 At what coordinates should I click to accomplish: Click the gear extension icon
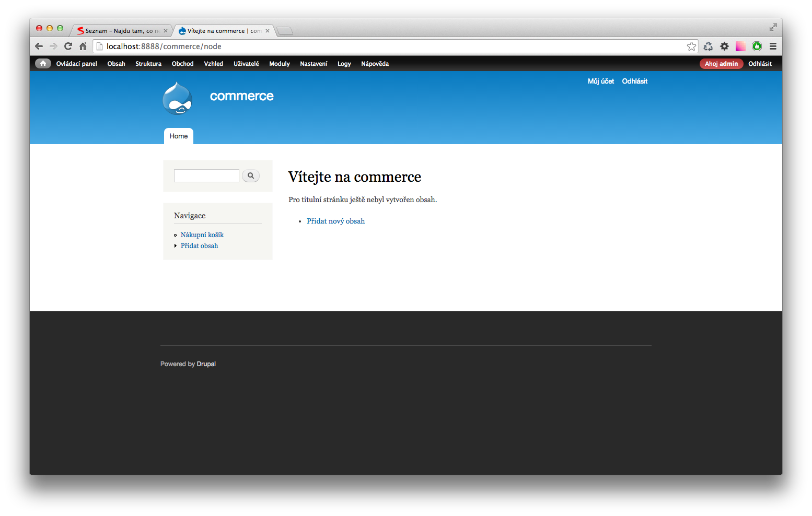tap(724, 46)
